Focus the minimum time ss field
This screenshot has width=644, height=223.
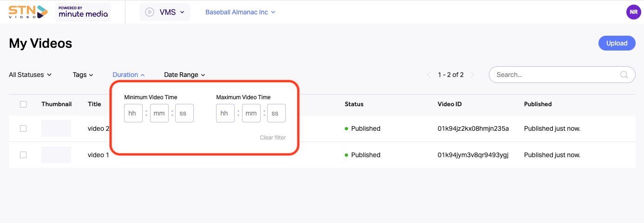click(184, 113)
